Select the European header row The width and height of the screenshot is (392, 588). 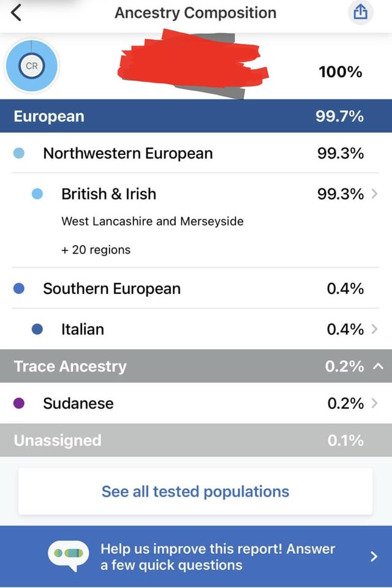pyautogui.click(x=195, y=116)
